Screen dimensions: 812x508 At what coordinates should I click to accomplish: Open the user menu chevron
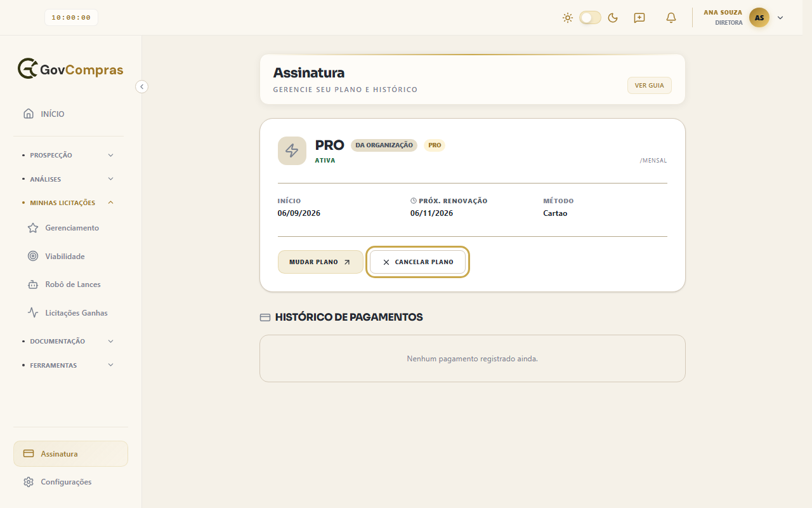[780, 18]
